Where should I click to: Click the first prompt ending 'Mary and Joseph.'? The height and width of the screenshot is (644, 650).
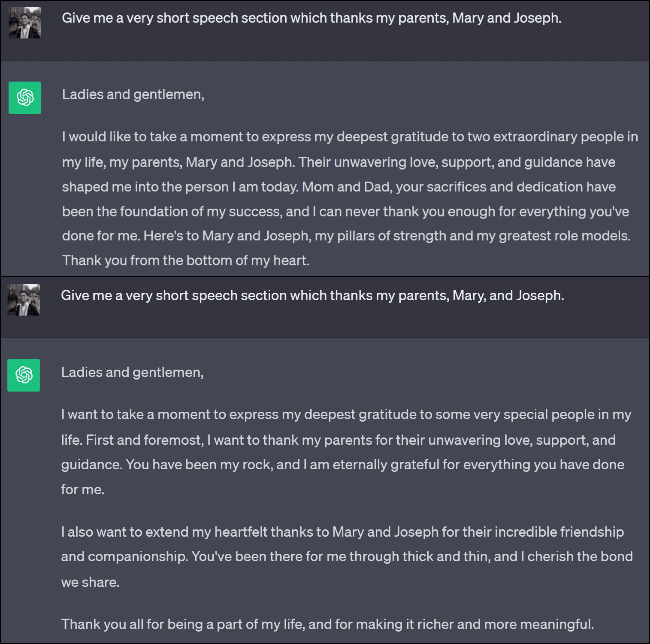click(311, 18)
